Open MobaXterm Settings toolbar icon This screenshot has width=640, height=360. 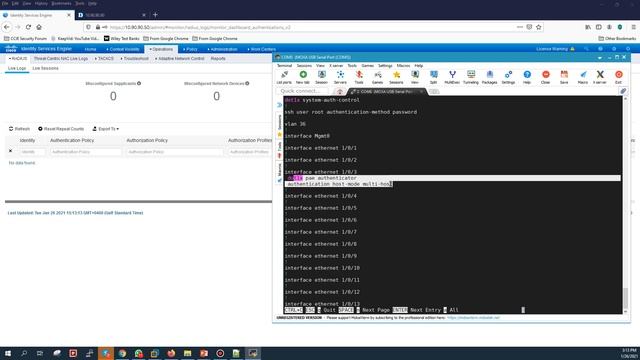(508, 77)
